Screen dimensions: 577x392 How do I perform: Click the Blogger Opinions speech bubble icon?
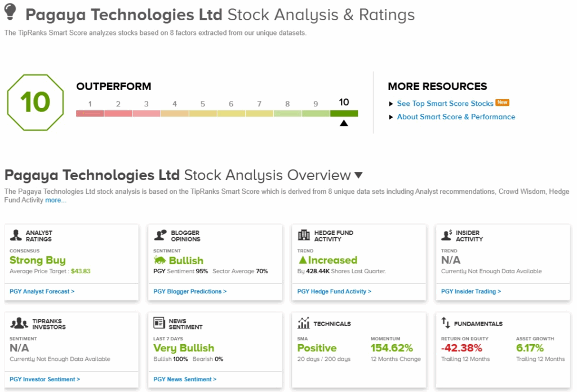coord(160,235)
